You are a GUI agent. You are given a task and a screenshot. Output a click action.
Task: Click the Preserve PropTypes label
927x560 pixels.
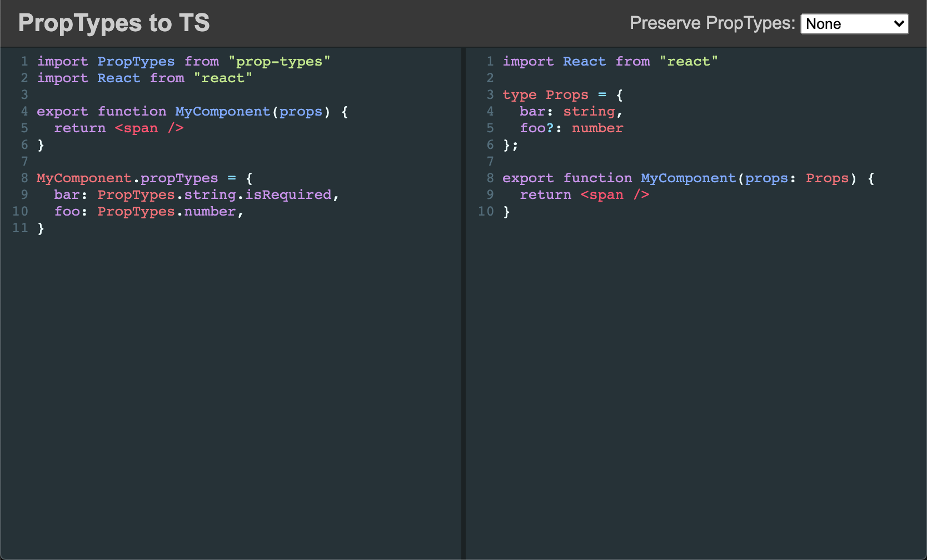712,23
